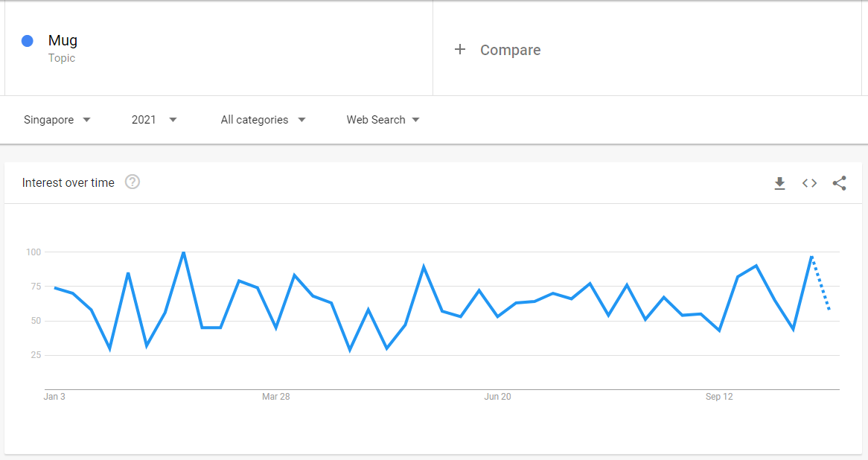This screenshot has height=460, width=868.
Task: Share the interest over time chart
Action: [839, 183]
